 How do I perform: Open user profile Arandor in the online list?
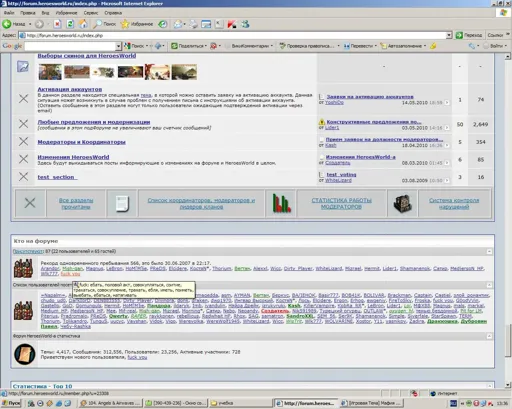click(x=50, y=268)
